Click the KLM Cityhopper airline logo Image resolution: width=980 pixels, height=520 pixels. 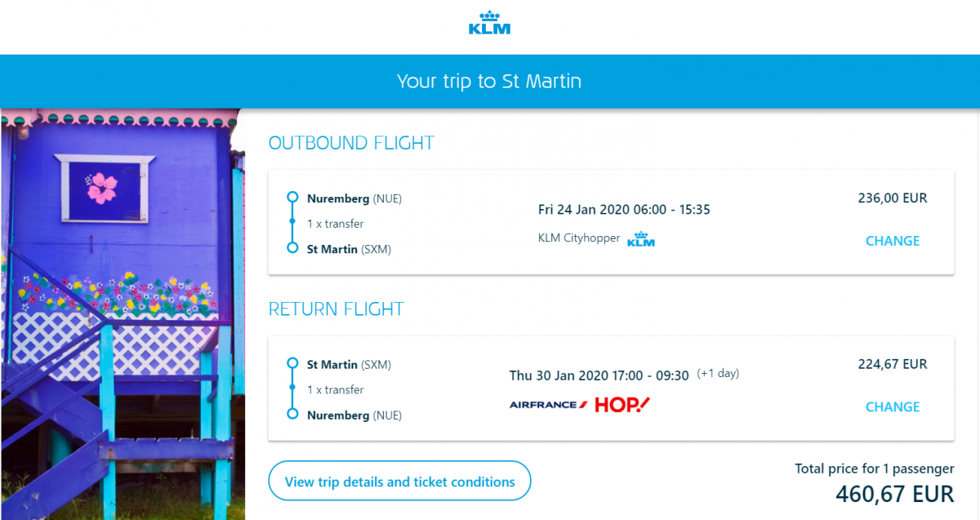point(641,239)
